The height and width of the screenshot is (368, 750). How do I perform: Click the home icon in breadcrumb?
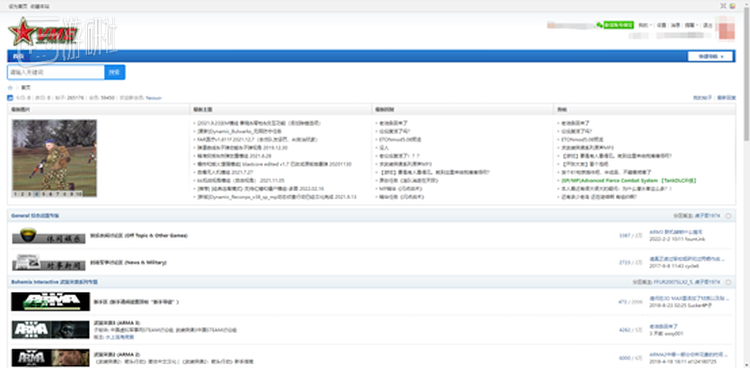click(10, 88)
